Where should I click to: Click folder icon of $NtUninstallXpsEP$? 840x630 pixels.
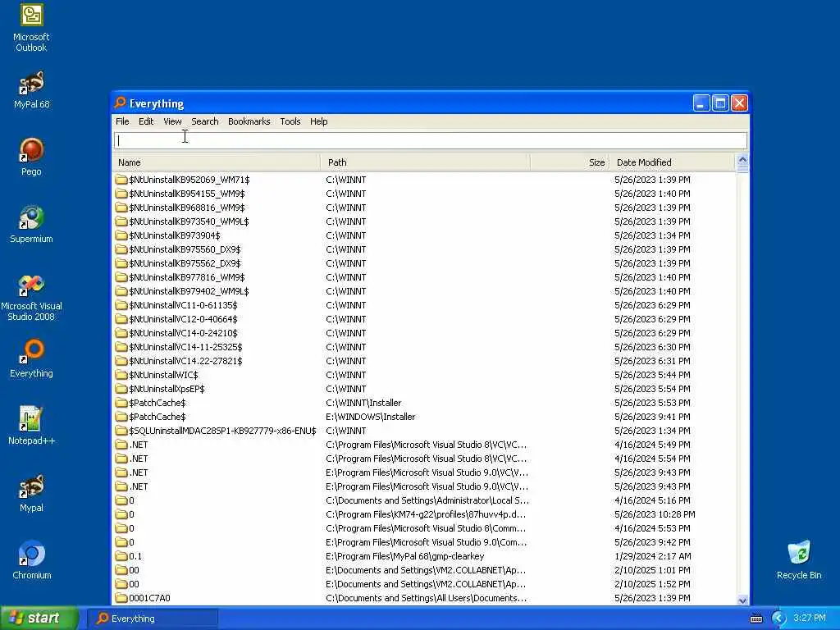(121, 388)
